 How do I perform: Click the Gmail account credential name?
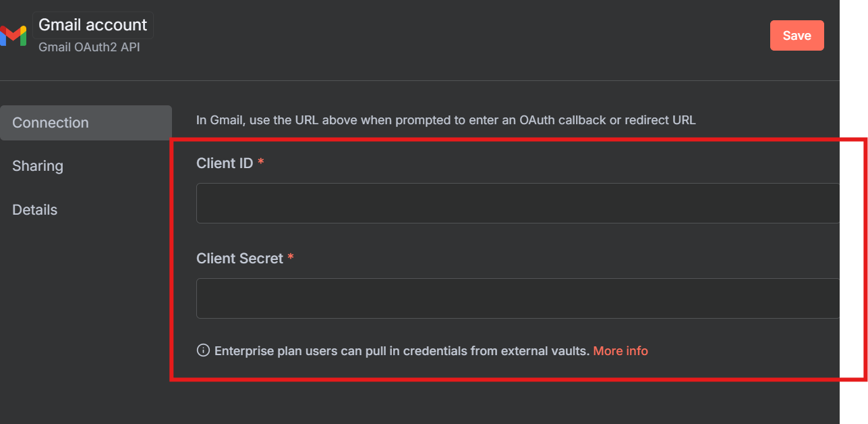93,25
